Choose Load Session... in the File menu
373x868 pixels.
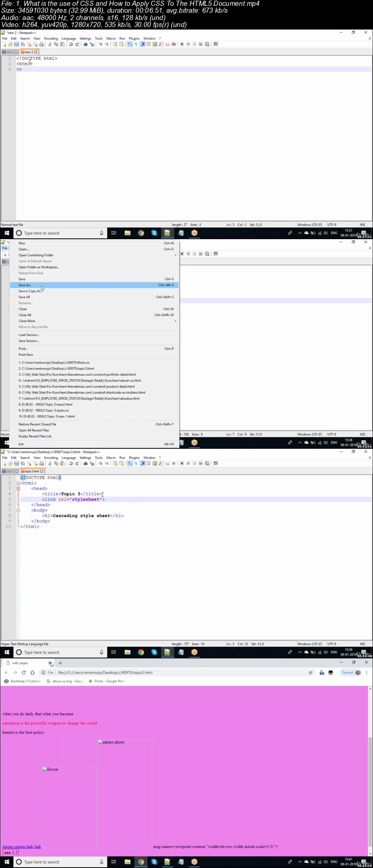pos(94,335)
